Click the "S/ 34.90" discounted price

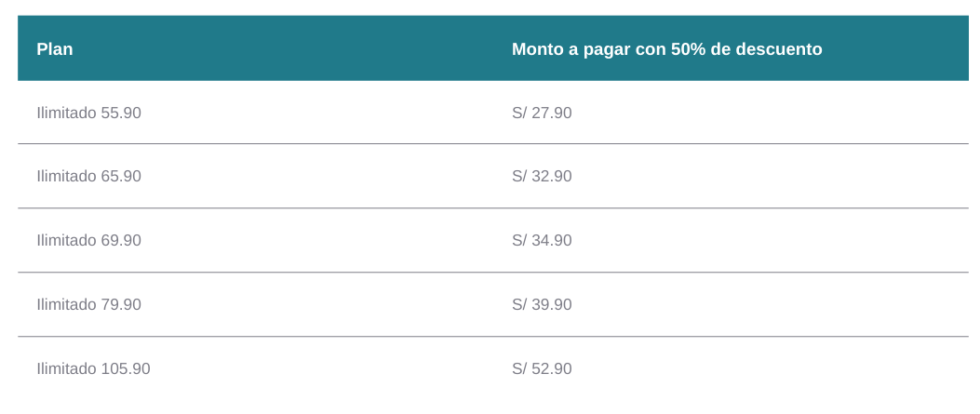click(x=542, y=240)
